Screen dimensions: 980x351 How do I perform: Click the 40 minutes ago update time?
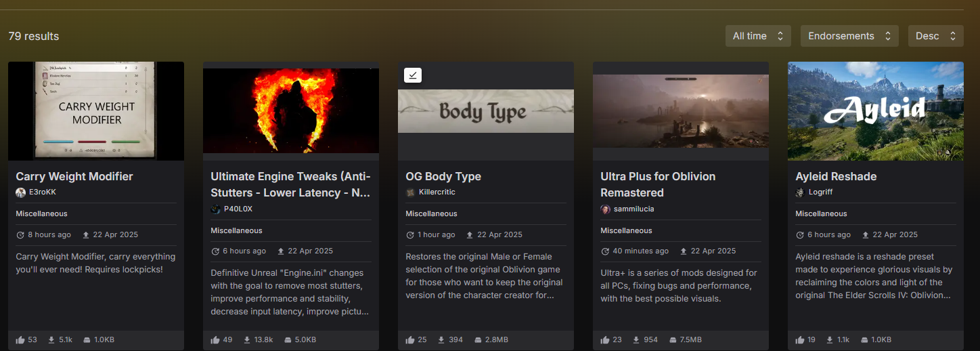click(x=640, y=251)
